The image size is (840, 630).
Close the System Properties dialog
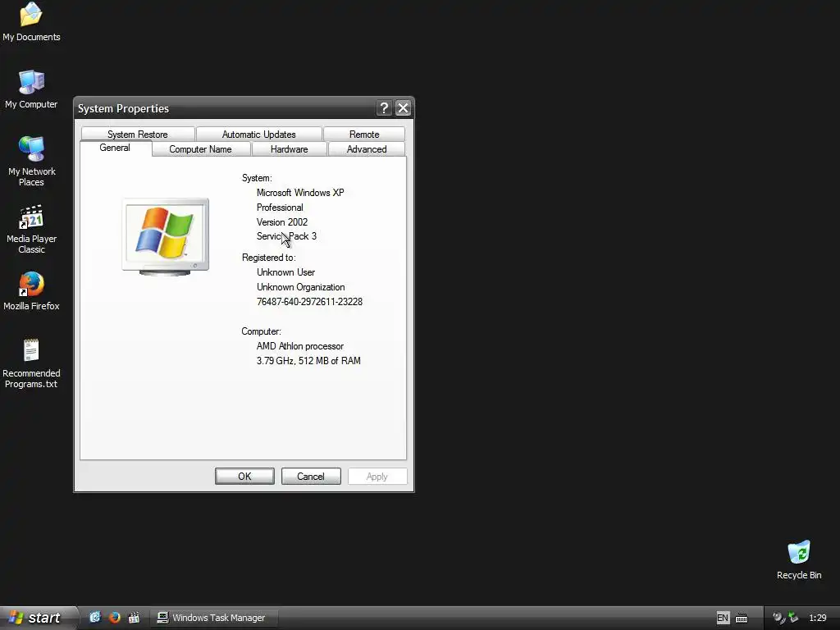[x=403, y=108]
